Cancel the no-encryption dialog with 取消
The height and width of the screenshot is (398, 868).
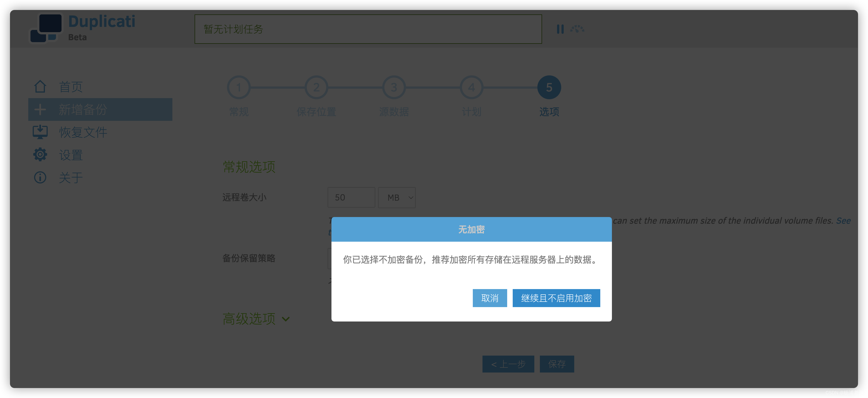point(490,298)
